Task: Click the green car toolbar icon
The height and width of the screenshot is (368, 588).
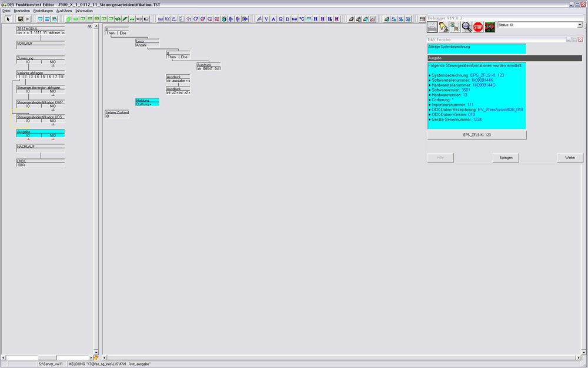Action: coord(132,19)
